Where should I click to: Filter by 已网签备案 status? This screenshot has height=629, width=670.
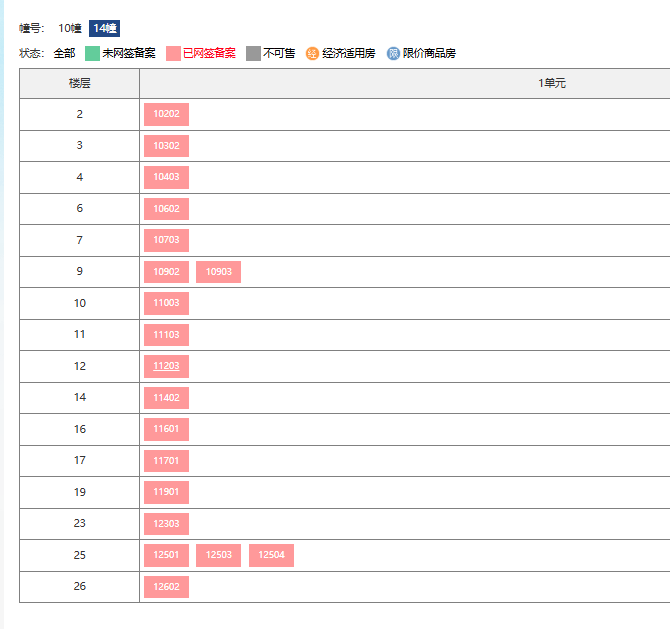click(x=209, y=53)
